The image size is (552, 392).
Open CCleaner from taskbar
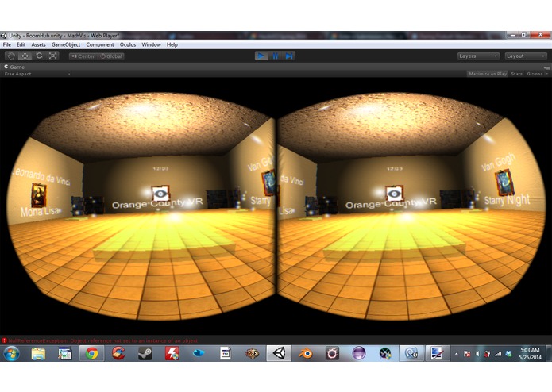pos(118,353)
